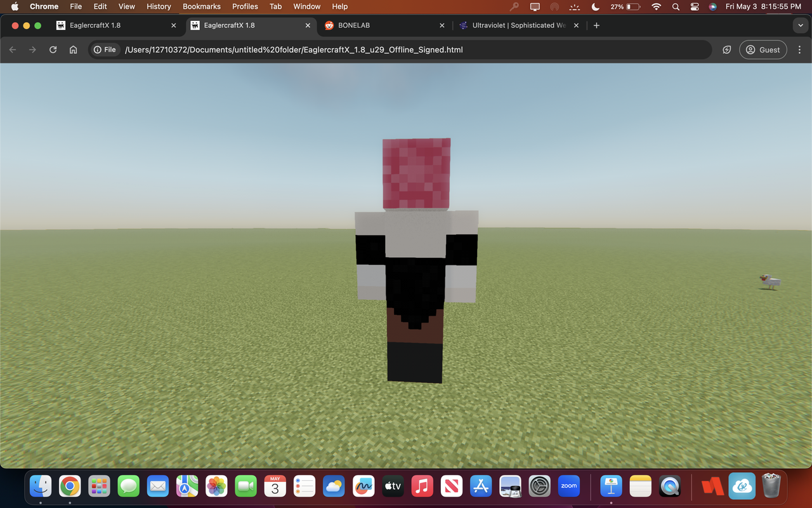Close the BONELAB tab
Screen dimensions: 812x508
pos(442,25)
